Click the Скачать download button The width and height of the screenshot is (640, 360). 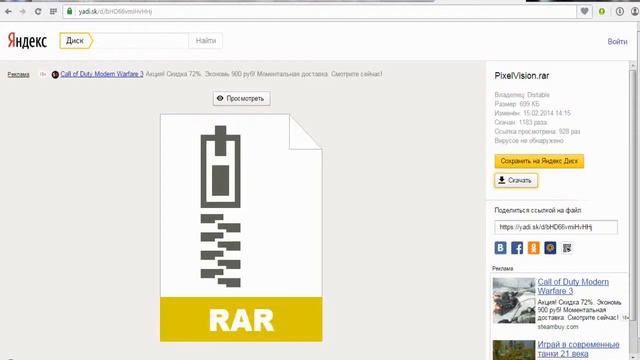516,180
